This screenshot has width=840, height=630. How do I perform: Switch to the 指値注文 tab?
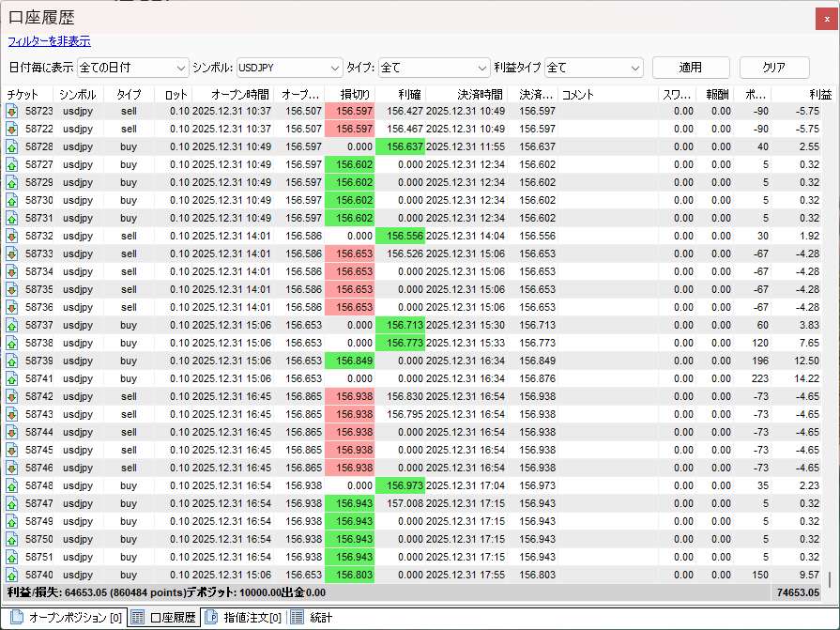click(x=242, y=617)
